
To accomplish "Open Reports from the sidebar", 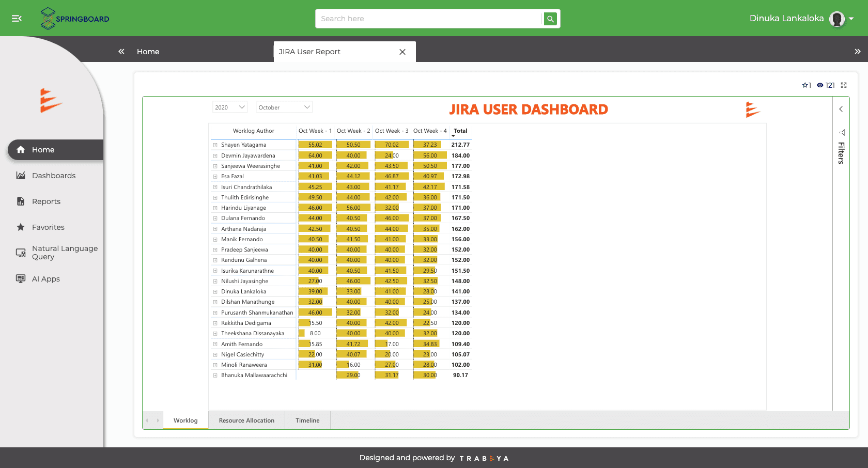I will tap(46, 201).
